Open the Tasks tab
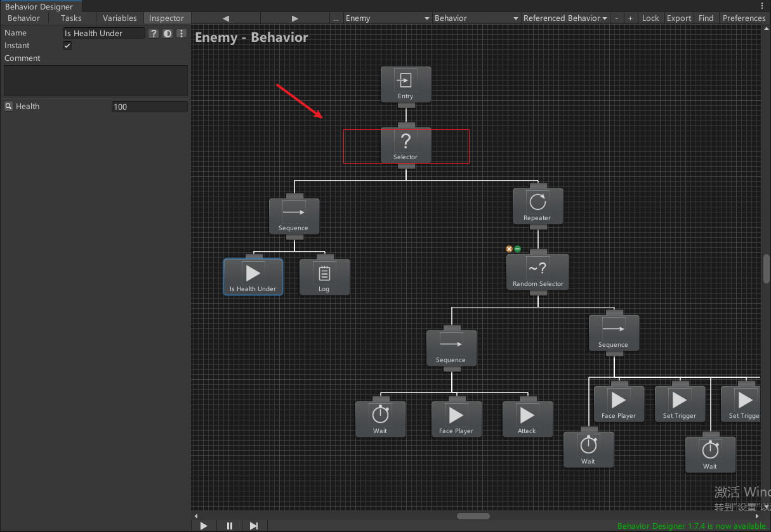 pos(71,18)
